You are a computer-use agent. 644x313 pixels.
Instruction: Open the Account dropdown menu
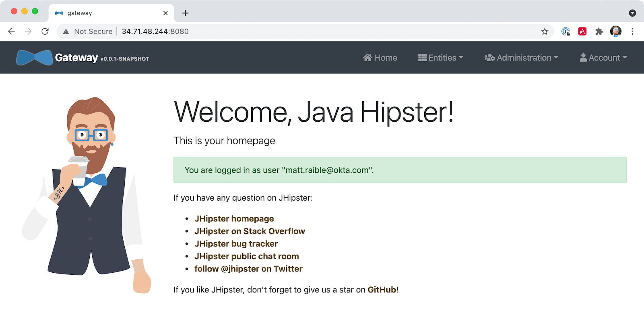(603, 58)
